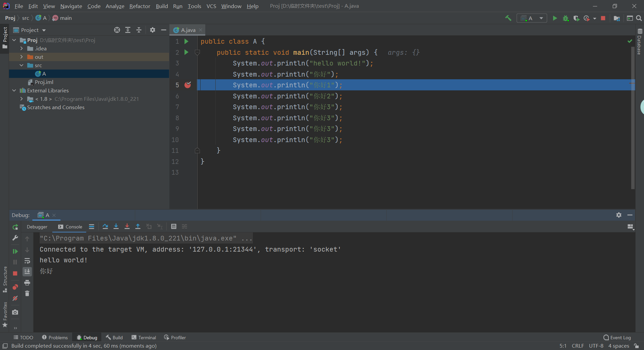Toggle Scroll to End of console
Viewport: 644px width, 350px height.
click(27, 271)
